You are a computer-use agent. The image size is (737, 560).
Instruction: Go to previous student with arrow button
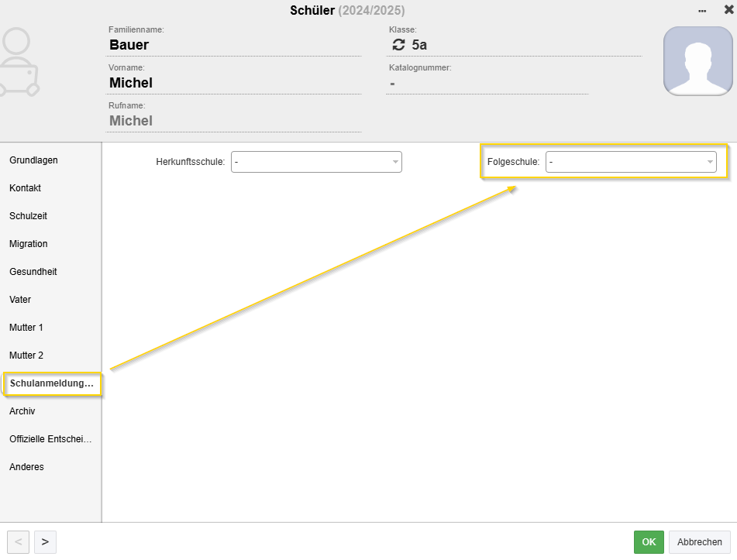point(19,542)
